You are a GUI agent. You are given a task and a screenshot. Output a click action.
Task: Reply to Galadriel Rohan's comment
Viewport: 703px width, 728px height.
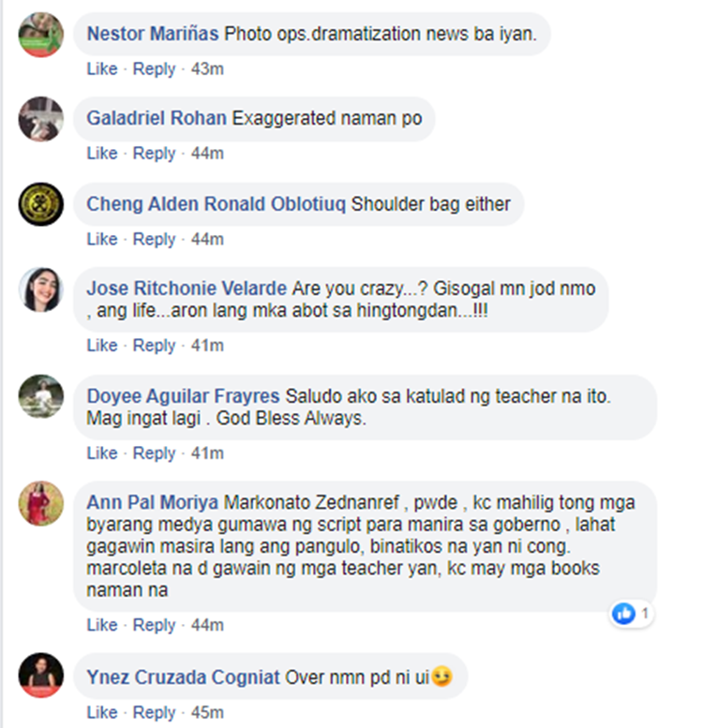154,154
